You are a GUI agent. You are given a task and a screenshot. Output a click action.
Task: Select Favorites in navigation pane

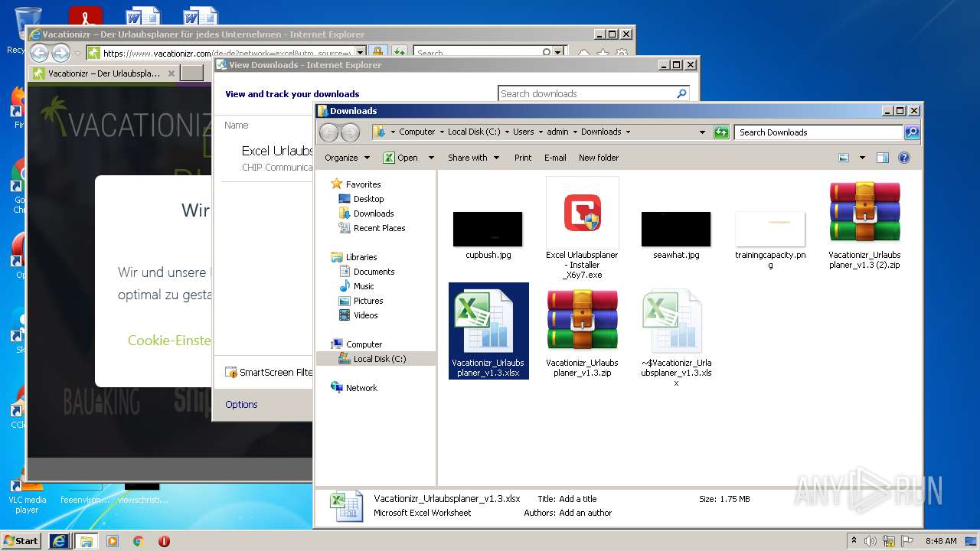(x=363, y=184)
